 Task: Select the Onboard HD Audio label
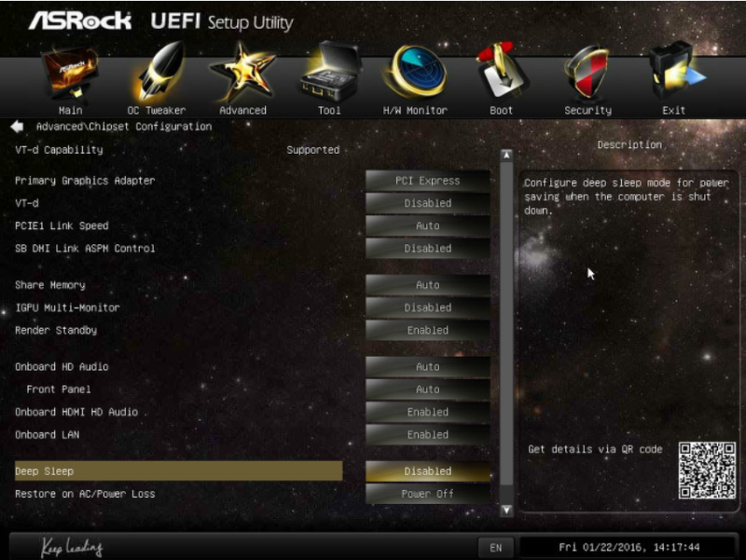[x=62, y=366]
